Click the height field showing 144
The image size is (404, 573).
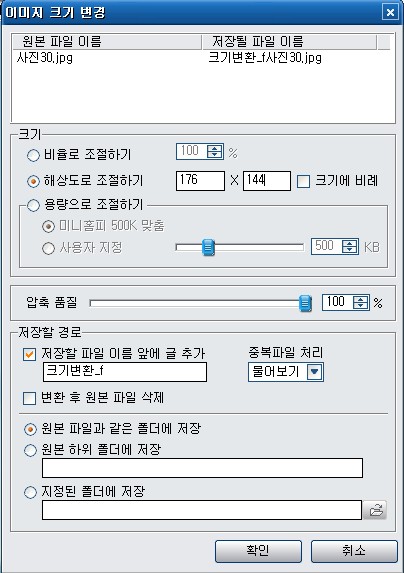coord(267,181)
